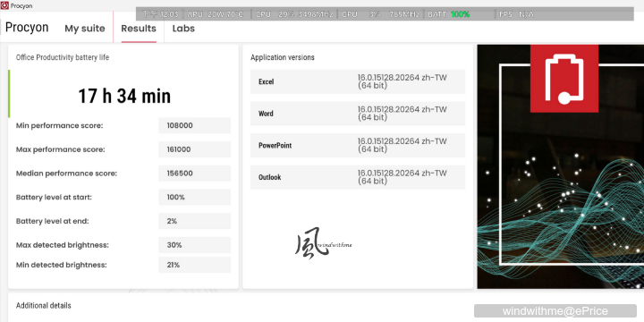Image resolution: width=644 pixels, height=322 pixels.
Task: Click the Procyon logo text
Action: [x=27, y=28]
